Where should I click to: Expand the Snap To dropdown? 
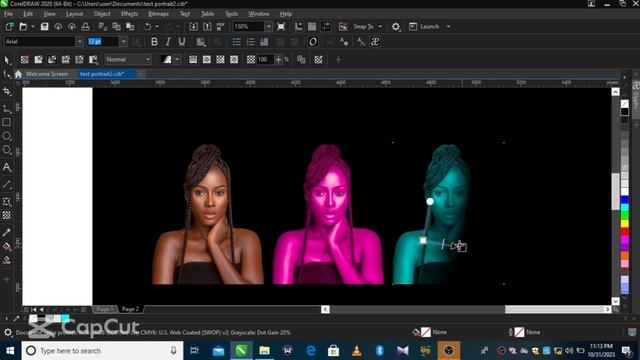[380, 27]
